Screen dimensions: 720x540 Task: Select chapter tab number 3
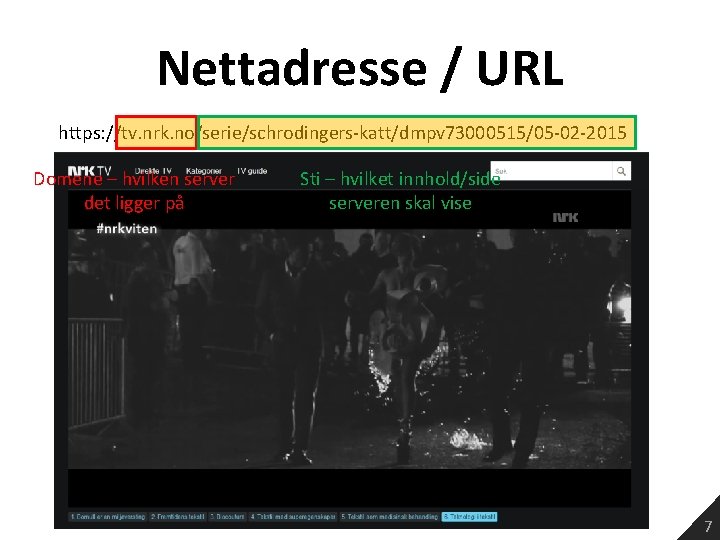point(227,517)
